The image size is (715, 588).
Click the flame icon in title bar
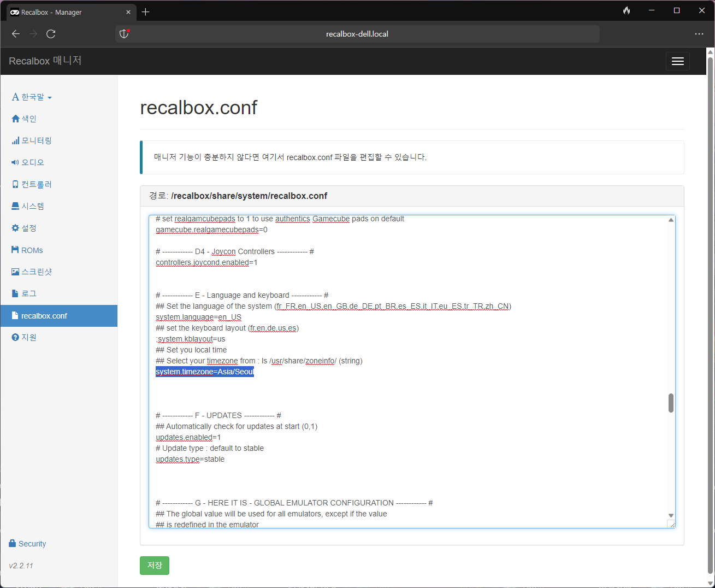point(627,10)
